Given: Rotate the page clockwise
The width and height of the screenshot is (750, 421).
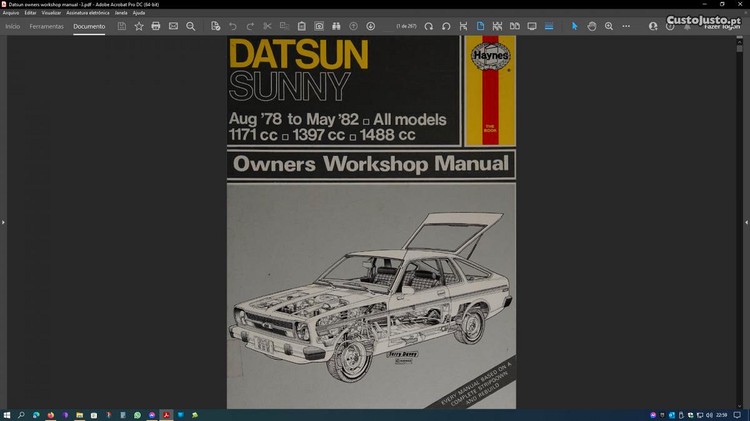Looking at the screenshot, I should pos(429,26).
